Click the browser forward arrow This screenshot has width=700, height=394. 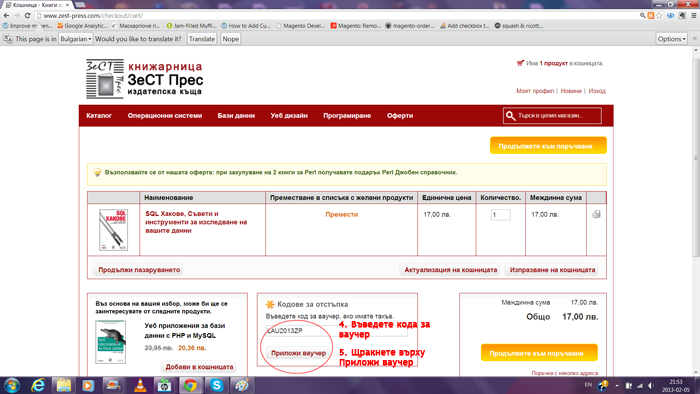(17, 15)
